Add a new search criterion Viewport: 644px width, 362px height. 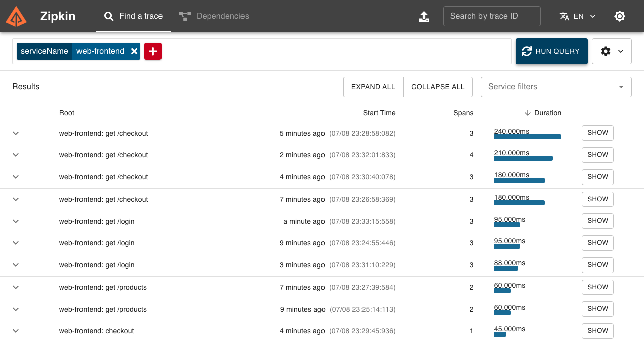point(153,51)
